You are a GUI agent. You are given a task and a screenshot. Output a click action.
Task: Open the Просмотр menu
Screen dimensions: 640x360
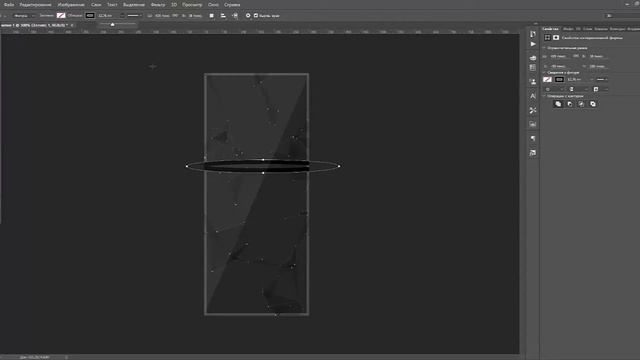coord(192,4)
